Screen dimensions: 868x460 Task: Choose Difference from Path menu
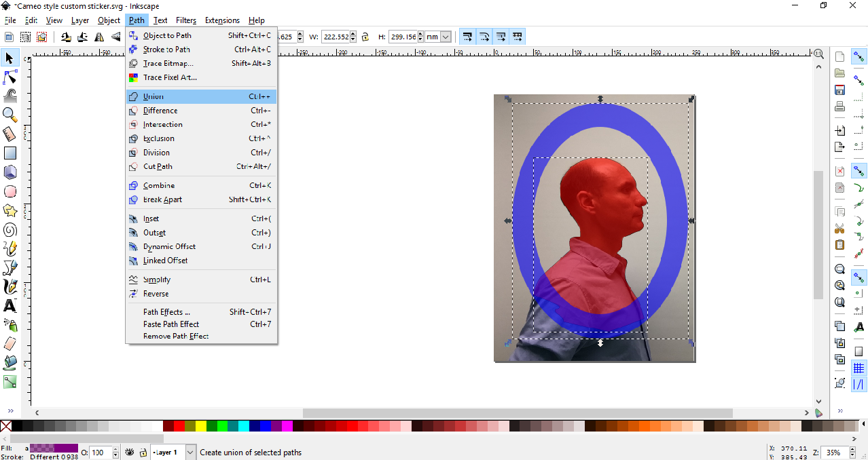click(x=201, y=111)
